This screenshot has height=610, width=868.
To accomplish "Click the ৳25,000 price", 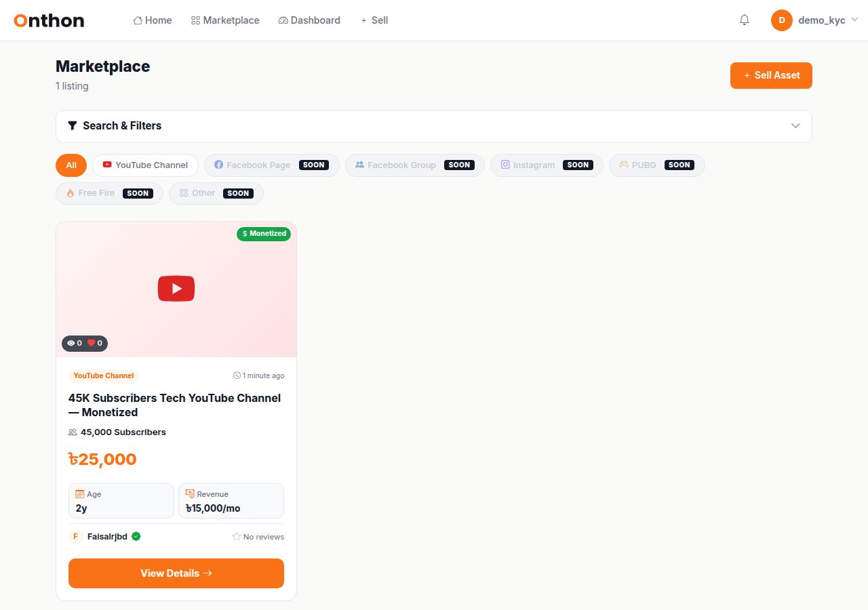I will click(x=102, y=460).
